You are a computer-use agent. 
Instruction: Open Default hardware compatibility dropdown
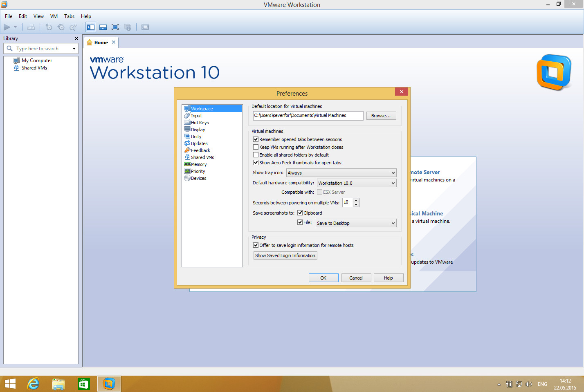(x=357, y=183)
